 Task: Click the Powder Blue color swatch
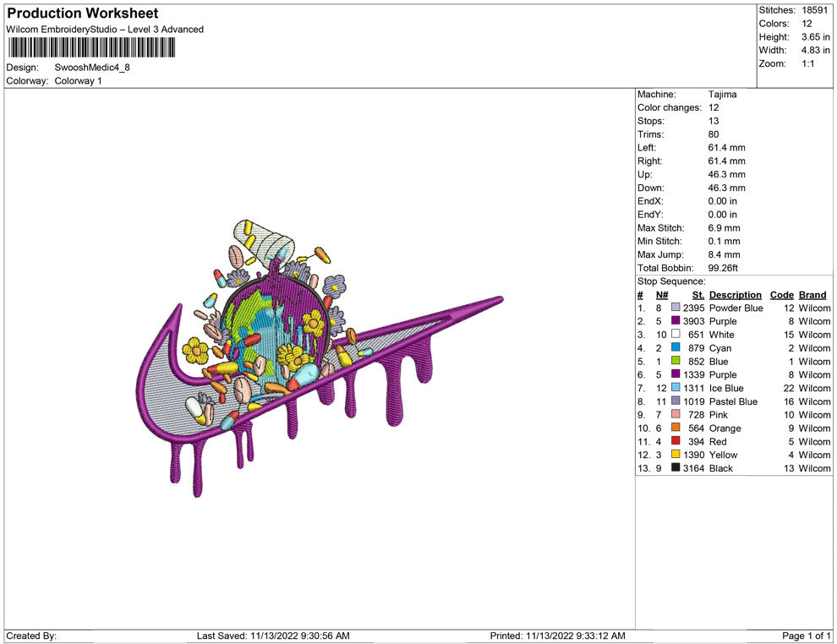pyautogui.click(x=676, y=308)
